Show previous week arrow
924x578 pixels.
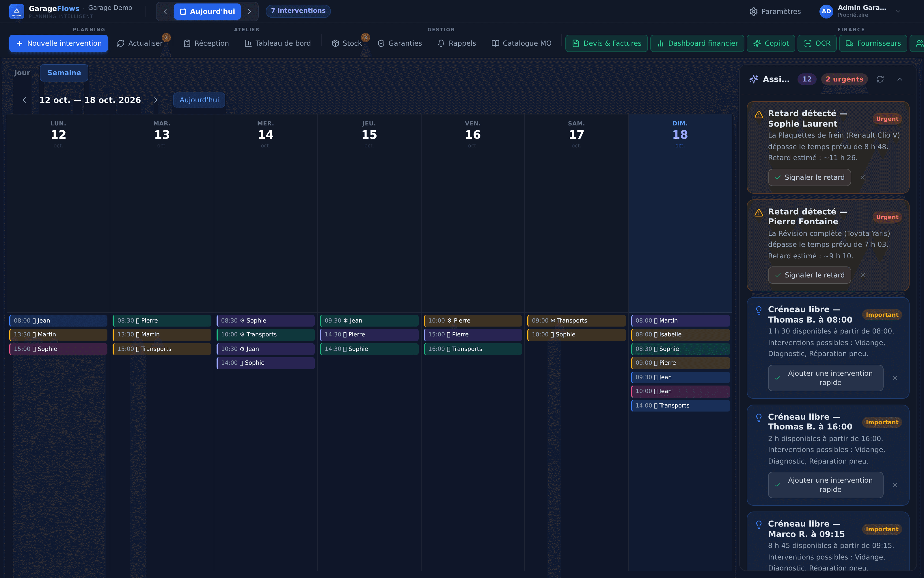coord(25,100)
